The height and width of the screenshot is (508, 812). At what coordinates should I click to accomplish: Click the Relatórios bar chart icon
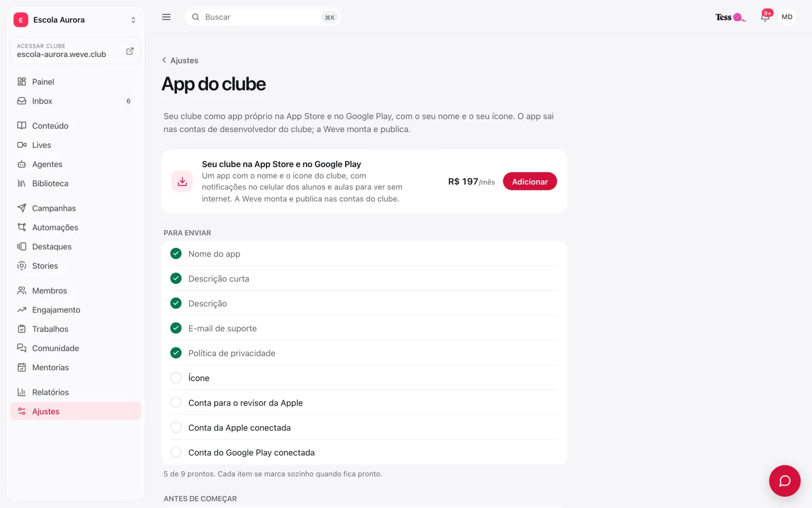22,392
